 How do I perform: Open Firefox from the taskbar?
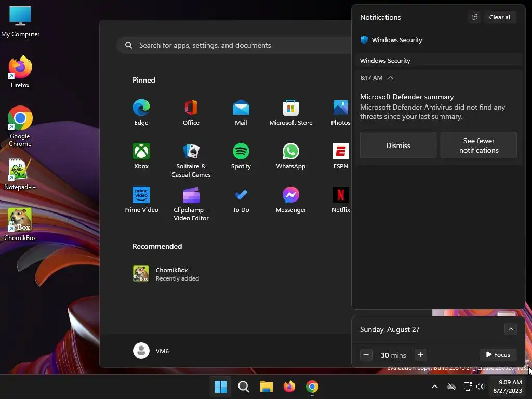pyautogui.click(x=289, y=387)
